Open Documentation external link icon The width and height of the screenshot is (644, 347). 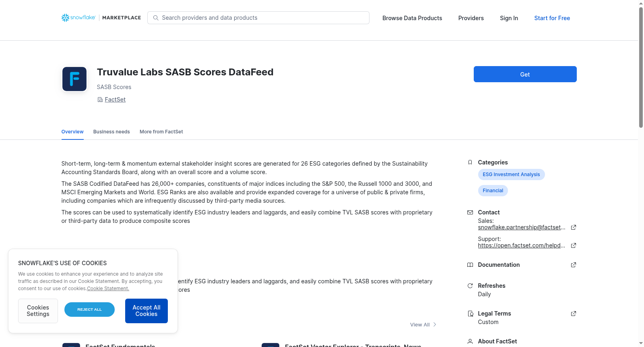574,265
